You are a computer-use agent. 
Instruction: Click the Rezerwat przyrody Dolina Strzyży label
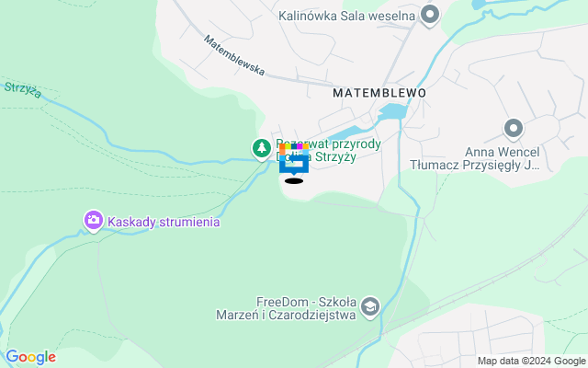329,150
